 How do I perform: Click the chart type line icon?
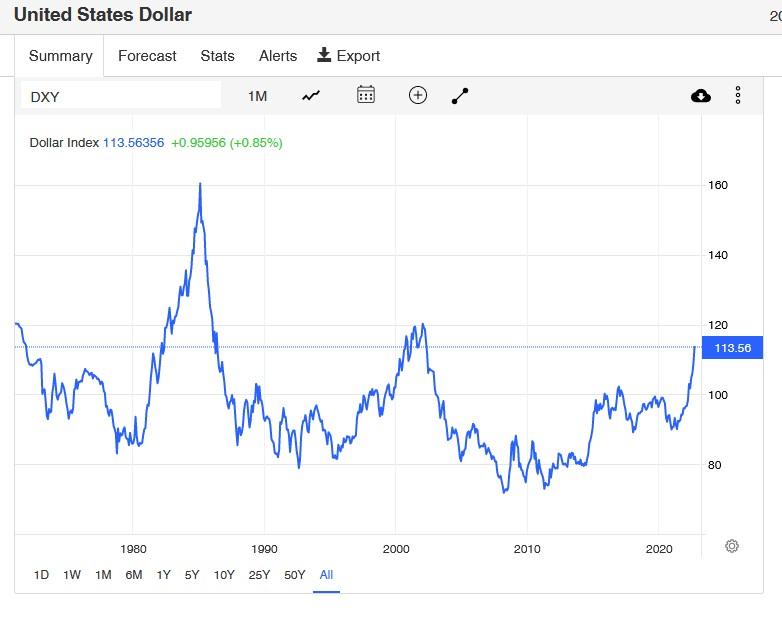(x=311, y=95)
